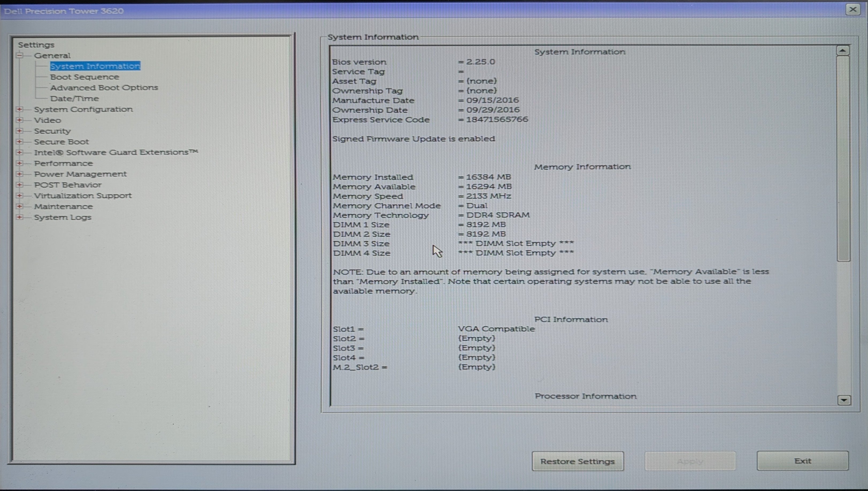Click the Signed Firmware Update is enabled text
Screen dimensions: 868x491
[x=413, y=139]
